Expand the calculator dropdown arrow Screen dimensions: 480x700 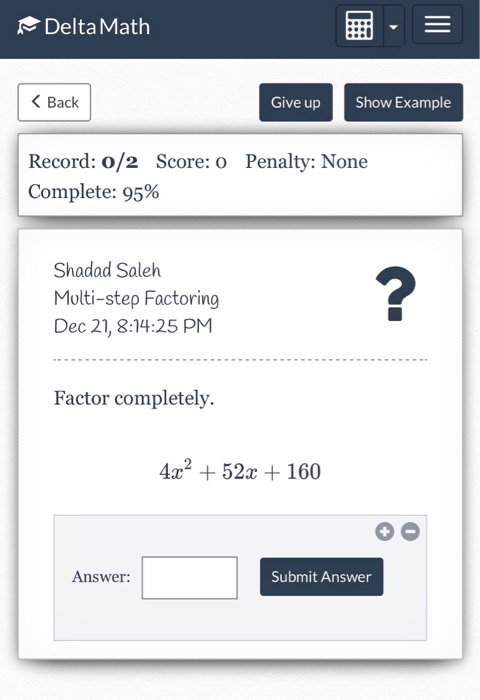point(393,27)
